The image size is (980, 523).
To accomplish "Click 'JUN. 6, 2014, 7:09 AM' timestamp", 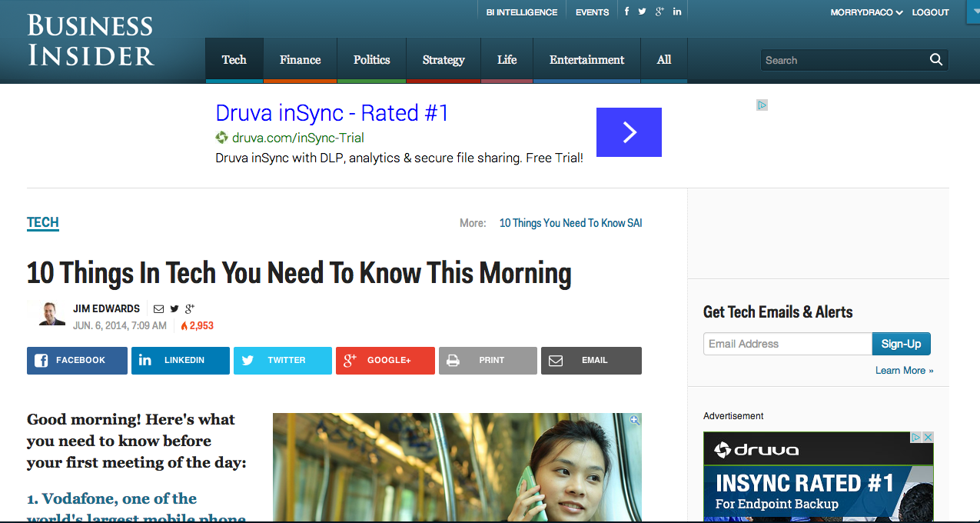I will pyautogui.click(x=120, y=326).
